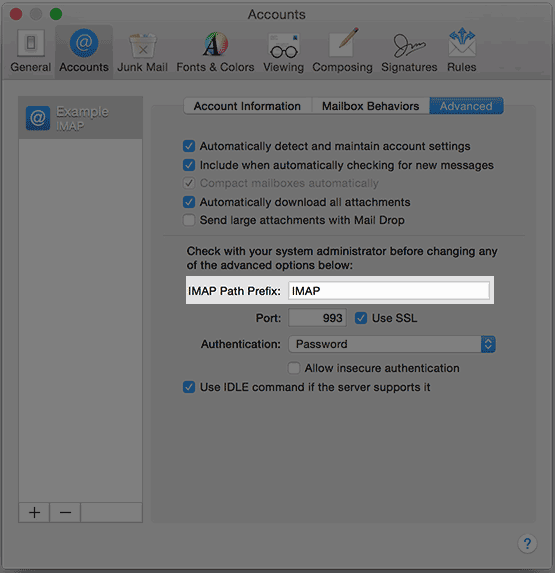Enable send large attachments with Mail Drop
The height and width of the screenshot is (573, 555).
click(189, 220)
